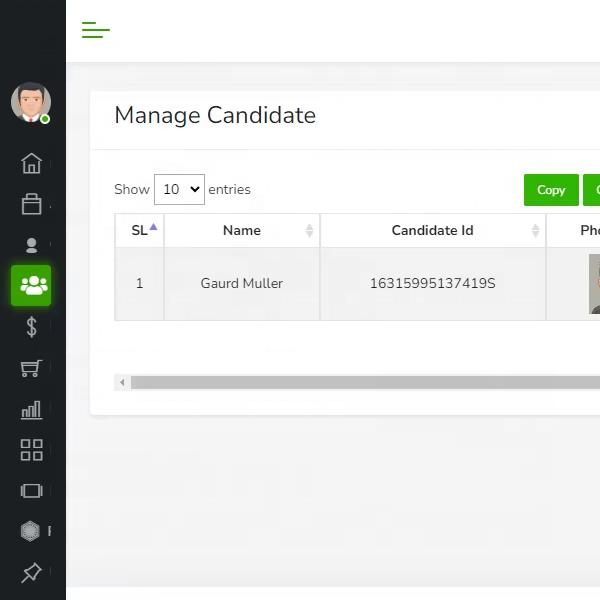Click the scrollbar left arrow
Image resolution: width=600 pixels, height=600 pixels.
[x=122, y=382]
